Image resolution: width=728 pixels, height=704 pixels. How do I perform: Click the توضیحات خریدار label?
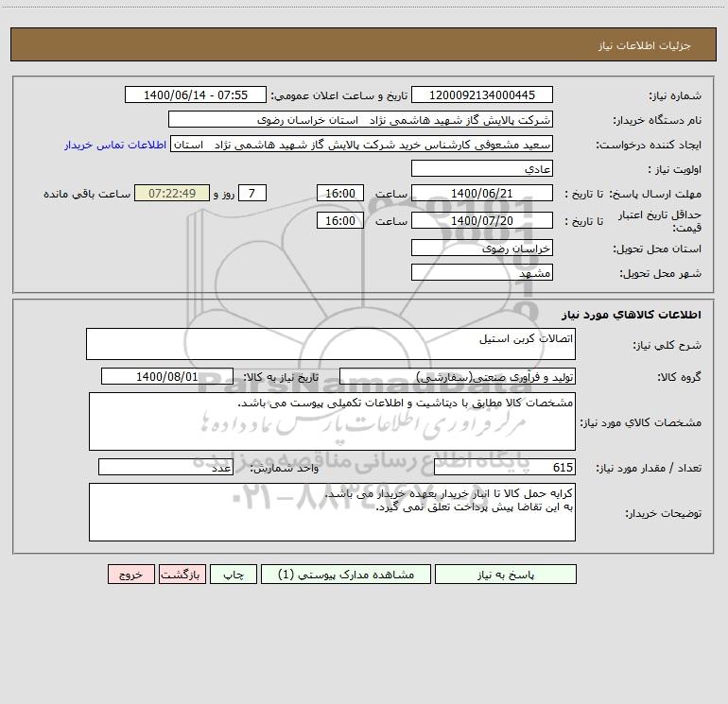click(x=664, y=513)
